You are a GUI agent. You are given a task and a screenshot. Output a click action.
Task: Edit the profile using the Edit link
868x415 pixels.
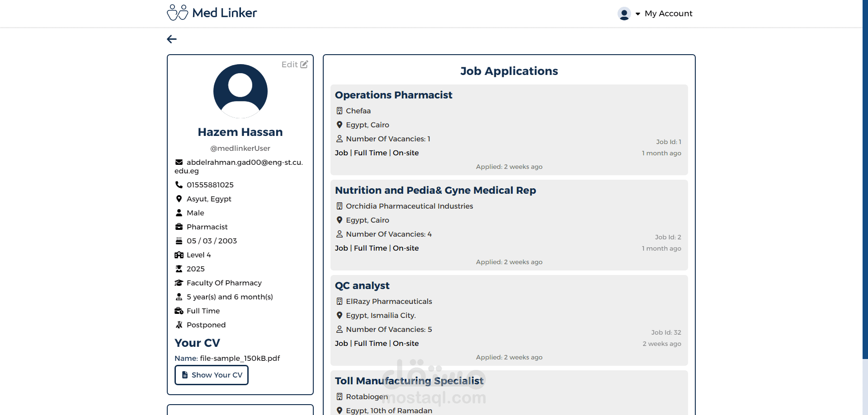point(295,65)
